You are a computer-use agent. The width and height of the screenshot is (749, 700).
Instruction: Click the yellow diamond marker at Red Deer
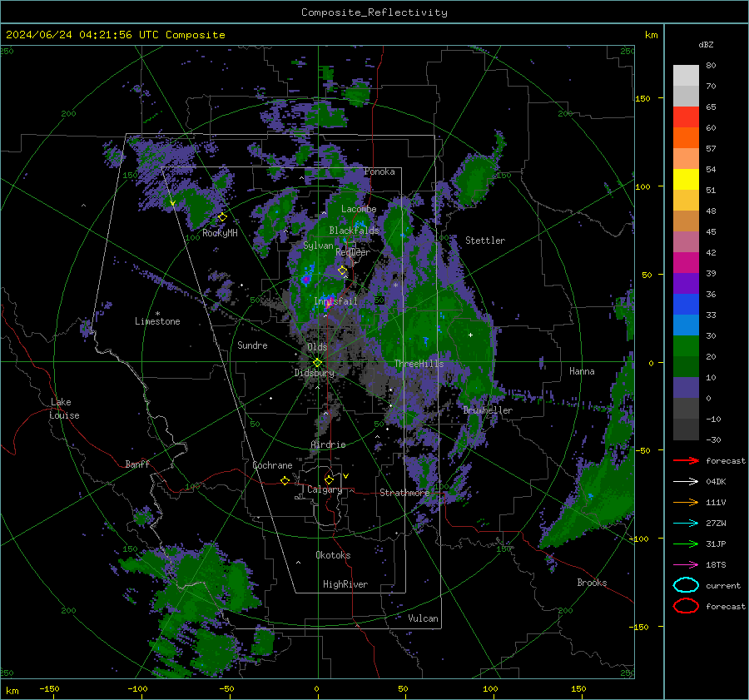point(342,271)
